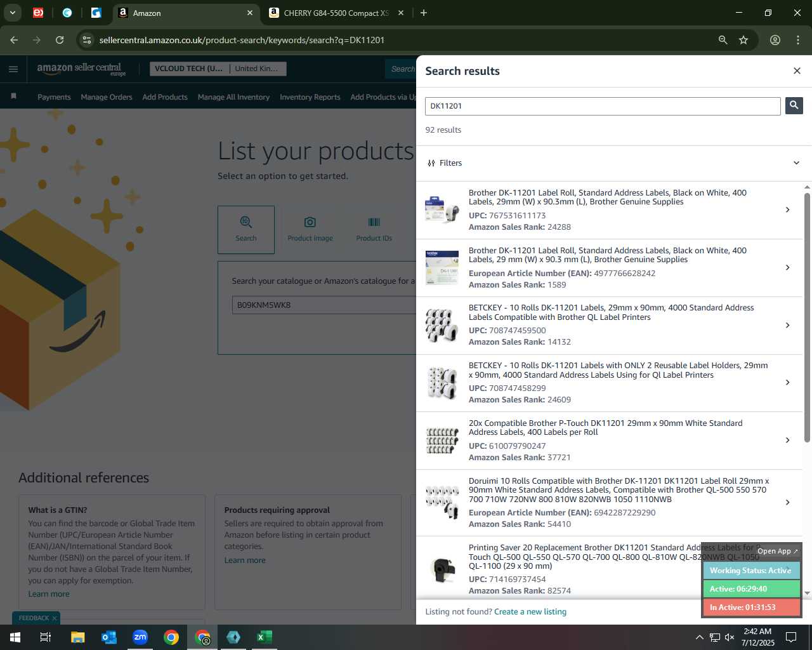Open Inventory Reports menu item
The height and width of the screenshot is (650, 812).
[310, 97]
